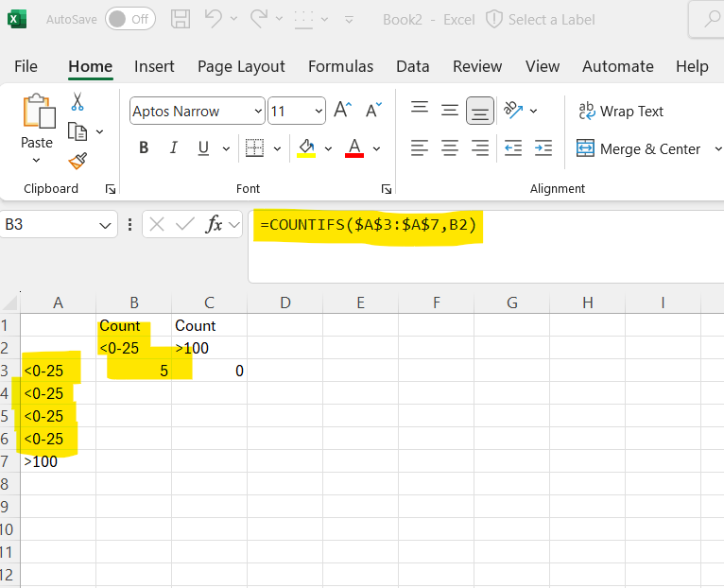724x588 pixels.
Task: Toggle the AutoSave switch
Action: (130, 19)
